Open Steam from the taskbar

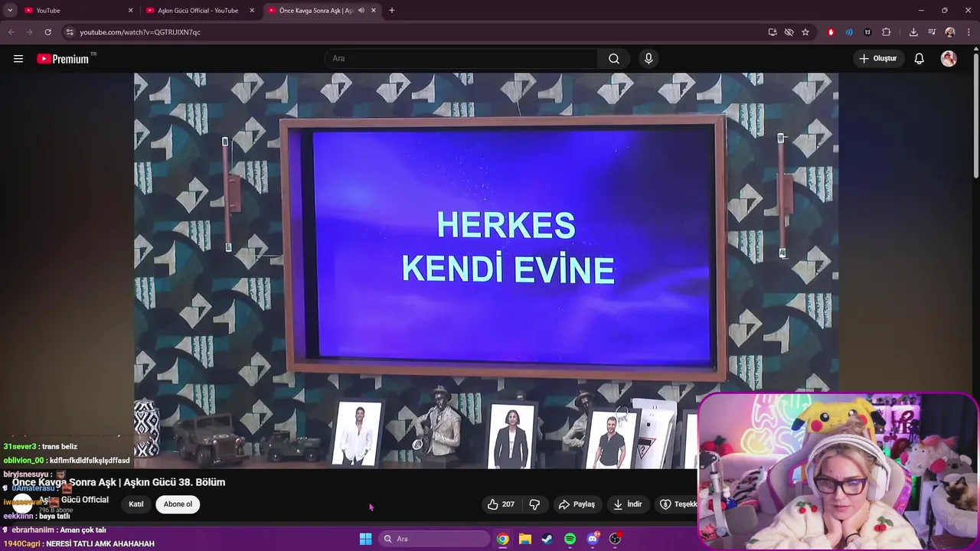click(x=547, y=539)
